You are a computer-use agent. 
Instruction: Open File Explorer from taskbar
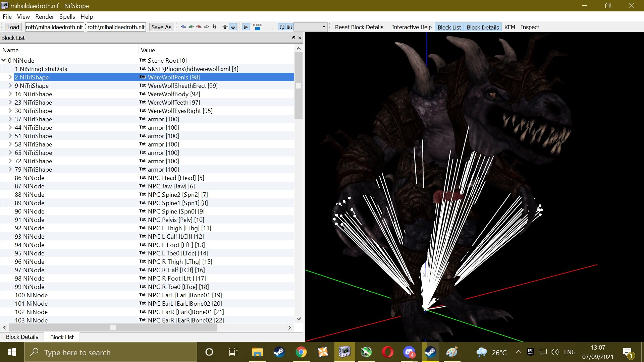[257, 352]
